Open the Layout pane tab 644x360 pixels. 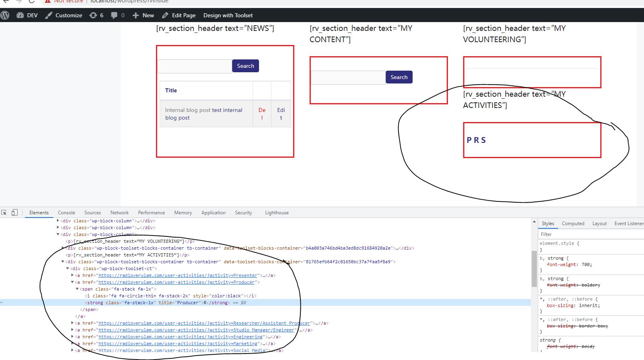pos(599,224)
